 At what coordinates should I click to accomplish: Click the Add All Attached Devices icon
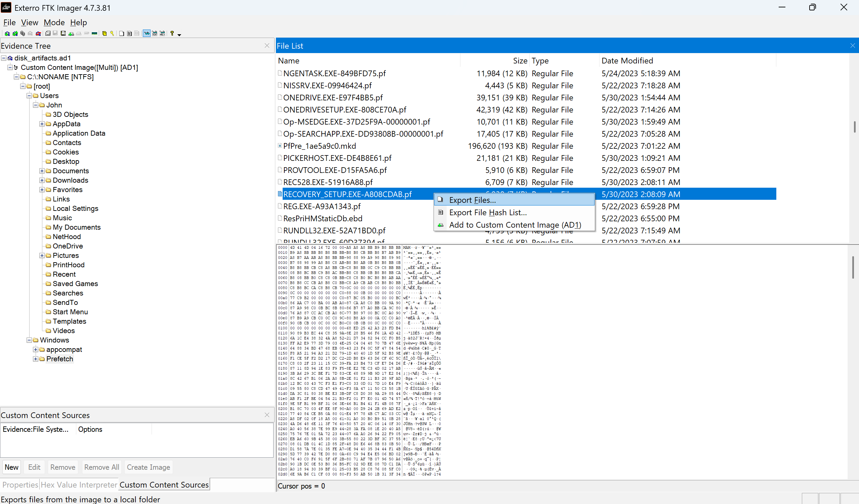pyautogui.click(x=15, y=33)
